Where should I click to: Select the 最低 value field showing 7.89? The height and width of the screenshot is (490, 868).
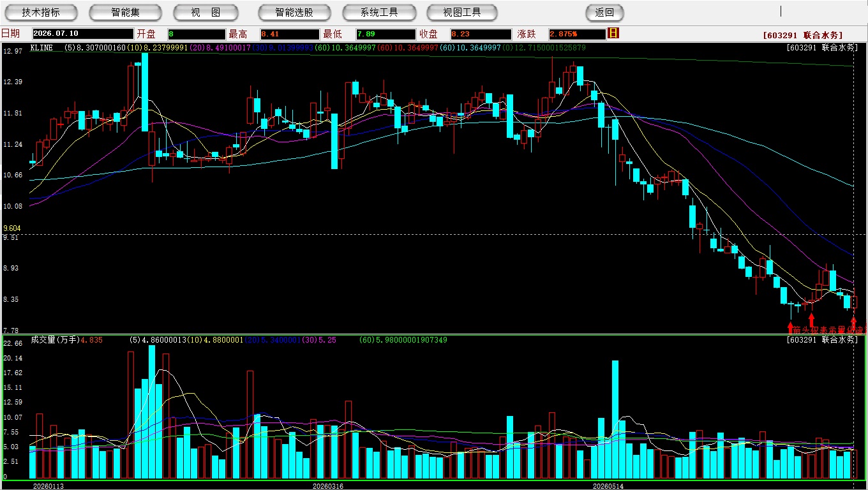coord(386,34)
